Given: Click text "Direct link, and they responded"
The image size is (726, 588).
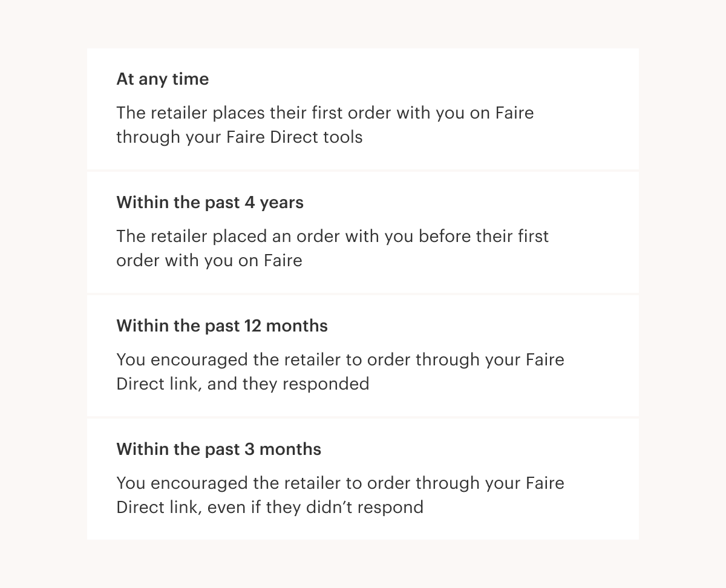Looking at the screenshot, I should point(243,384).
